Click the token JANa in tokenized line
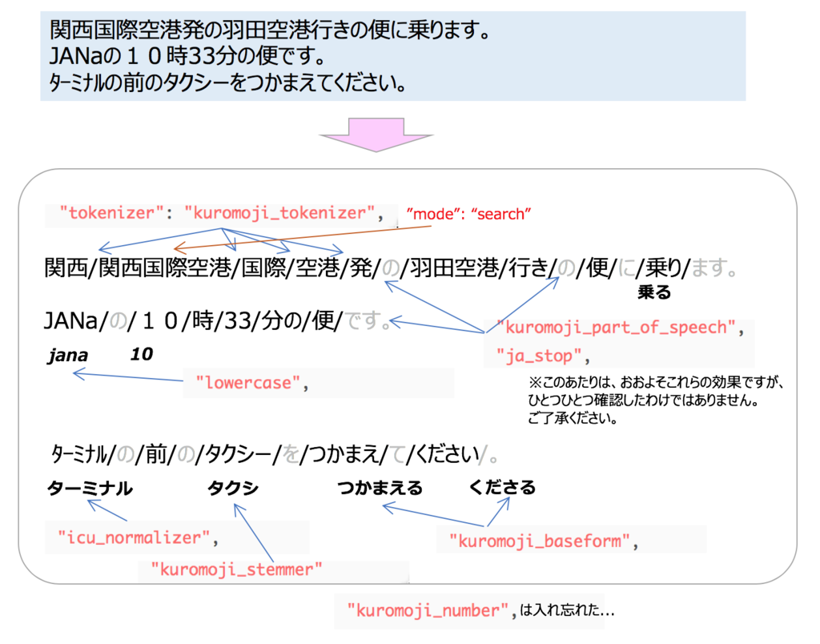The width and height of the screenshot is (820, 644). click(70, 320)
